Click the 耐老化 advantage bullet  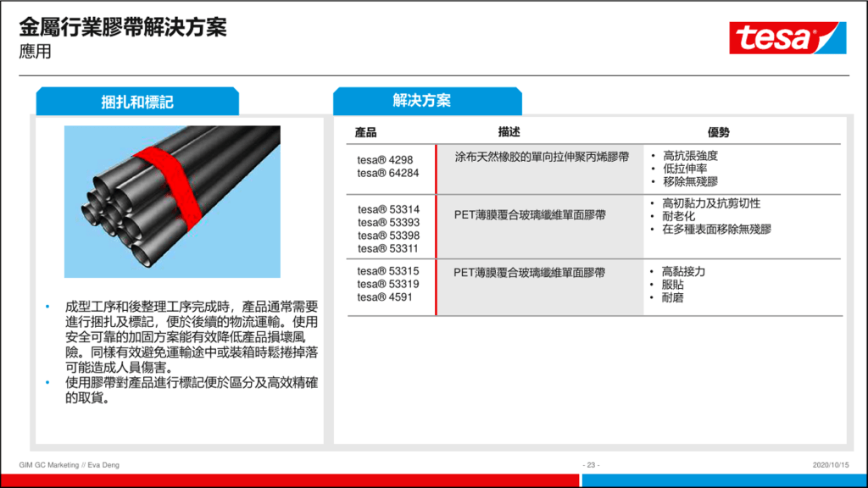[679, 217]
